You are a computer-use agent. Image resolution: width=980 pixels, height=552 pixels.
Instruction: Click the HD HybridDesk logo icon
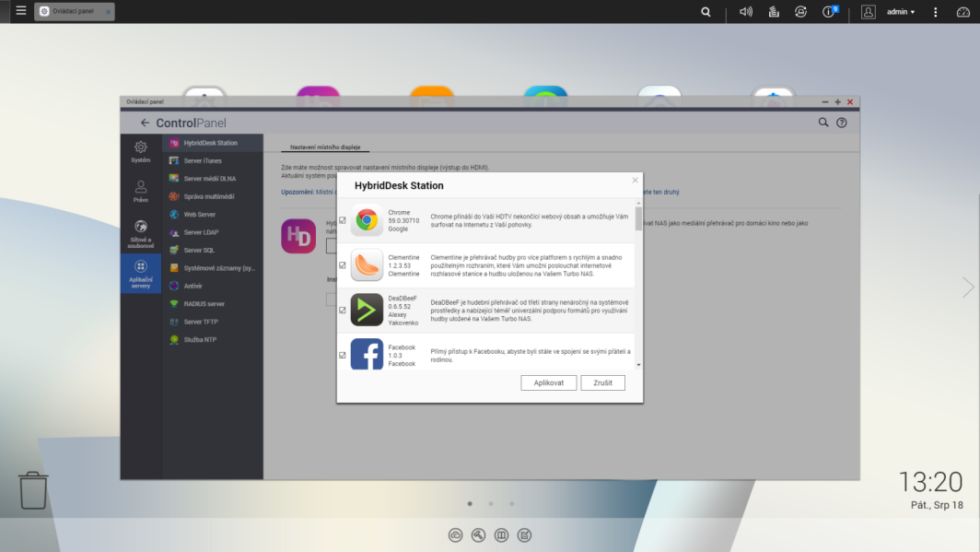click(x=298, y=236)
